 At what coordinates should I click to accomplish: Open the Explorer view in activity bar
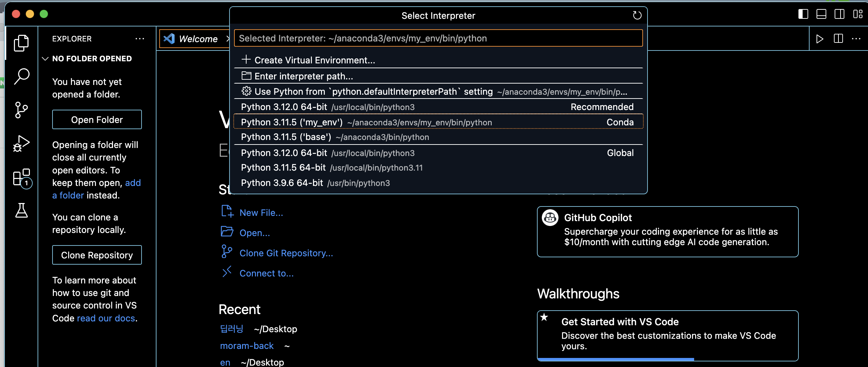tap(21, 43)
